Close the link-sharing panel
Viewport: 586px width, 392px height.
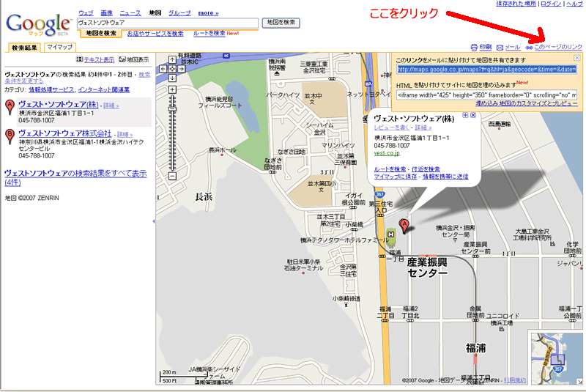576,58
